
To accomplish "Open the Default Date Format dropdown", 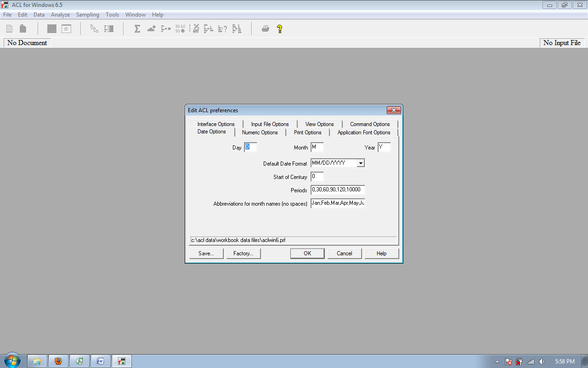I will point(361,163).
